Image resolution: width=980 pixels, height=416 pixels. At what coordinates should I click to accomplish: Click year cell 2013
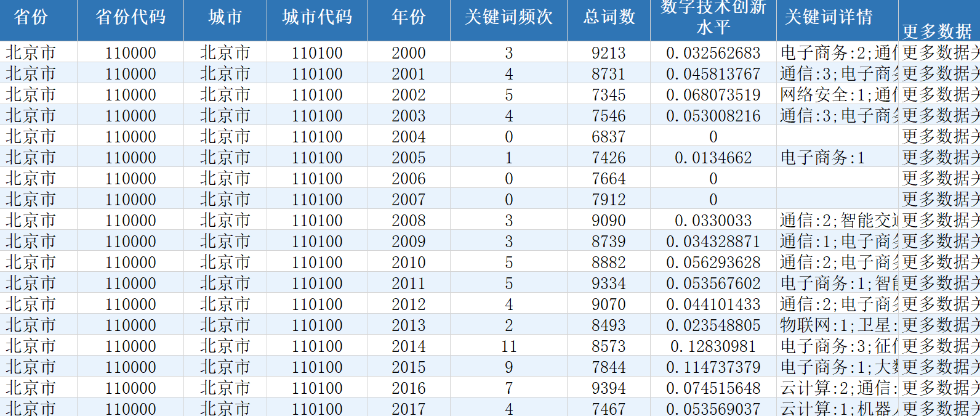coord(409,325)
